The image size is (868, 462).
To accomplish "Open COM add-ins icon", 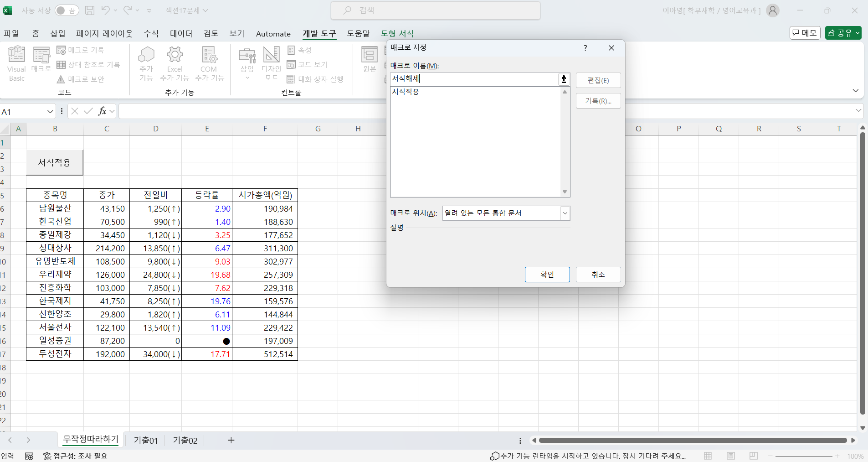I will click(209, 55).
